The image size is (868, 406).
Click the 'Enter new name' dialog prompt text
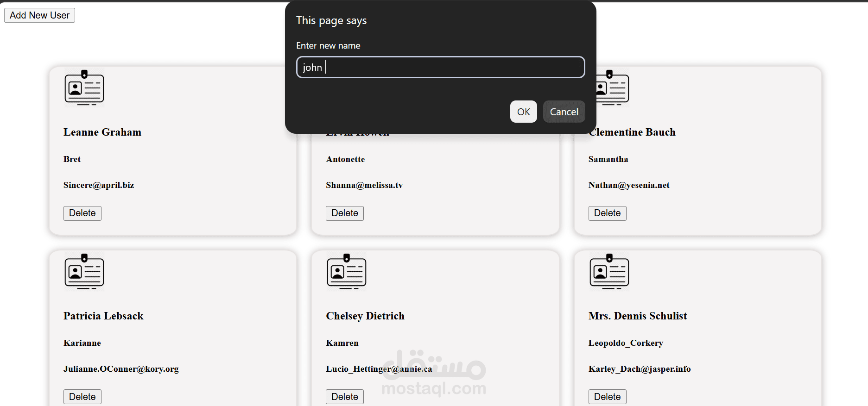328,45
